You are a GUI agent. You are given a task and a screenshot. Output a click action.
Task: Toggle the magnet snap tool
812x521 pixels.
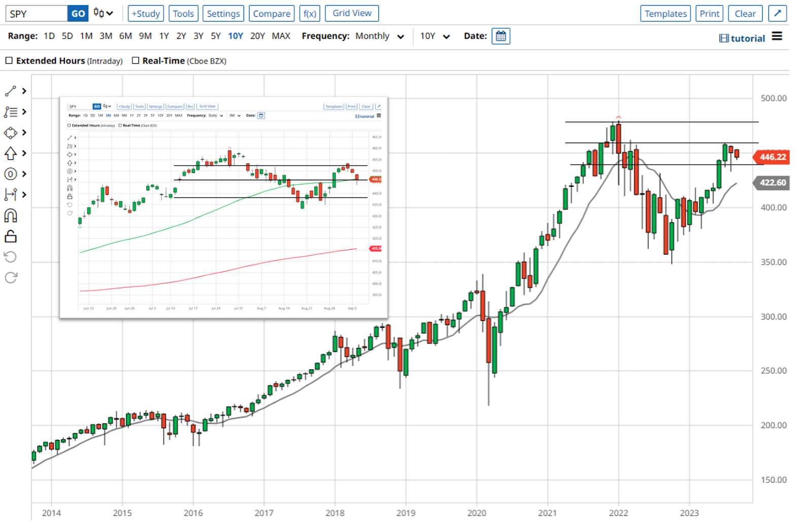tap(10, 215)
